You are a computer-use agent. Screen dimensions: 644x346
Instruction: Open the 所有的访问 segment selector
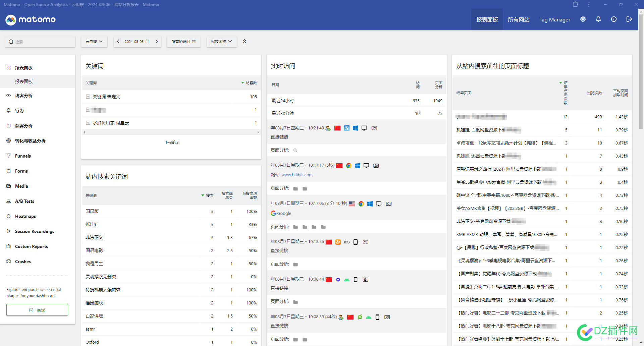[183, 42]
